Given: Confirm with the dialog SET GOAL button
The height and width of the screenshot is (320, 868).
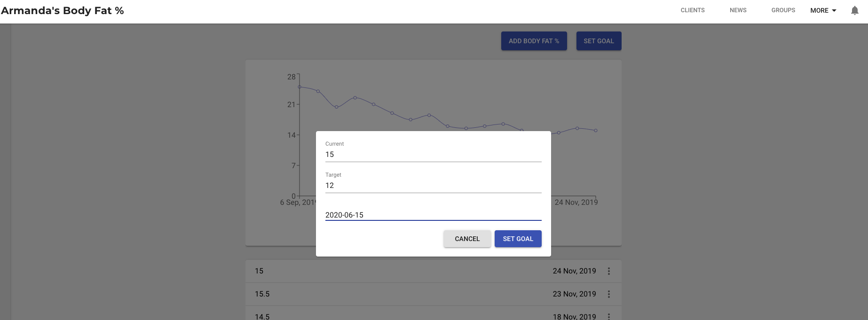Looking at the screenshot, I should click(518, 239).
